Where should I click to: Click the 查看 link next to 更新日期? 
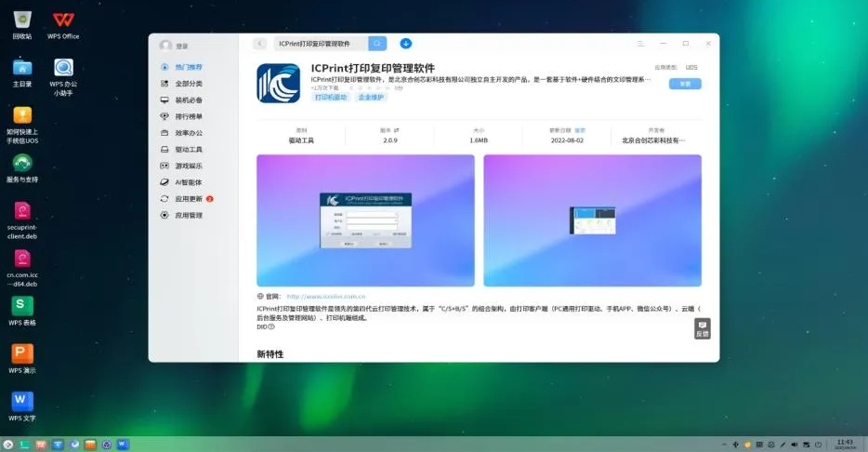580,130
